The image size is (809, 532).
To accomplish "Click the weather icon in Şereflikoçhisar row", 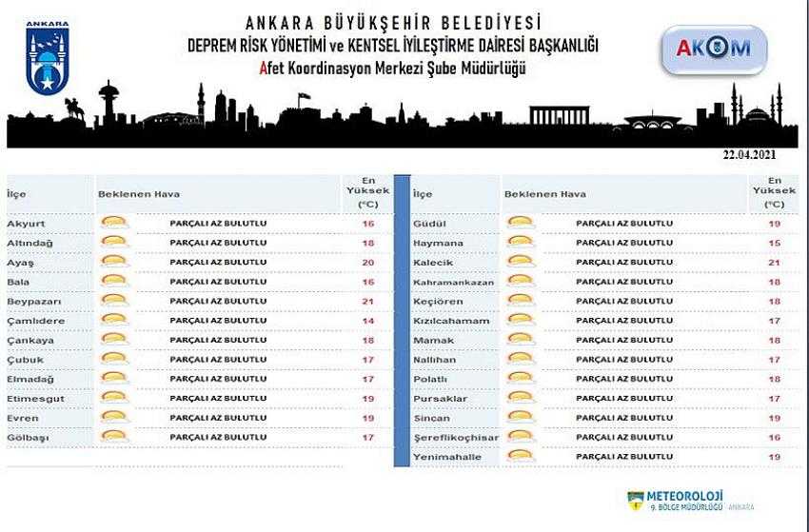I will [x=521, y=437].
